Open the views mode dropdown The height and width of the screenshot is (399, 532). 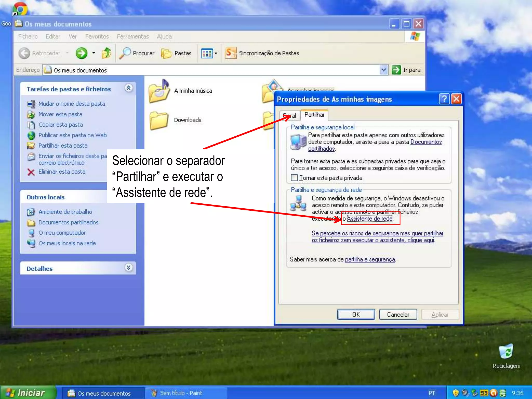209,54
